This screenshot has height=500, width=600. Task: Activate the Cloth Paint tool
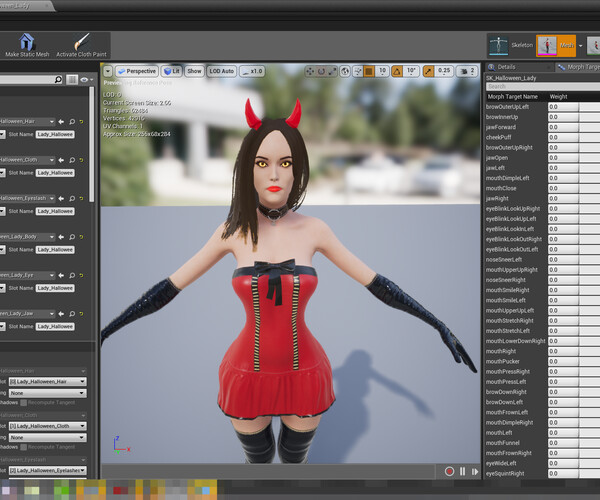(x=81, y=45)
